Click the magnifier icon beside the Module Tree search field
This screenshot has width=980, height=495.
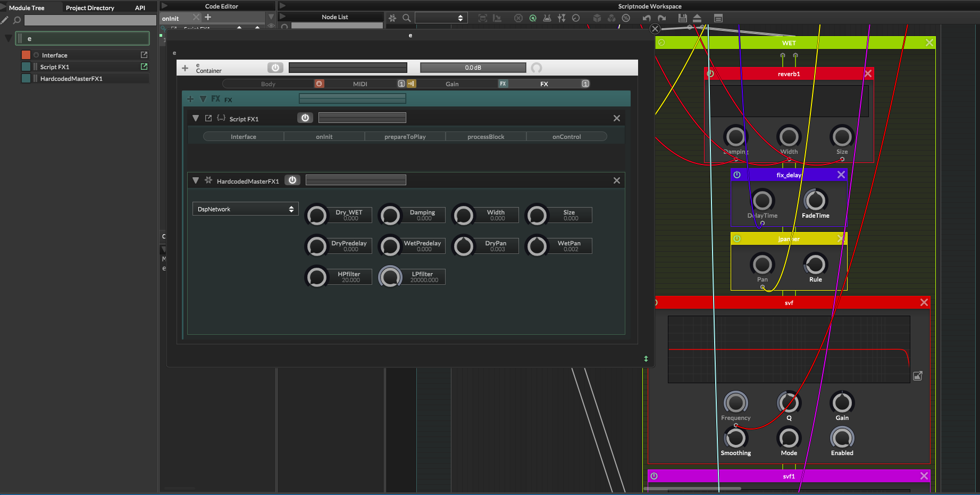(16, 20)
